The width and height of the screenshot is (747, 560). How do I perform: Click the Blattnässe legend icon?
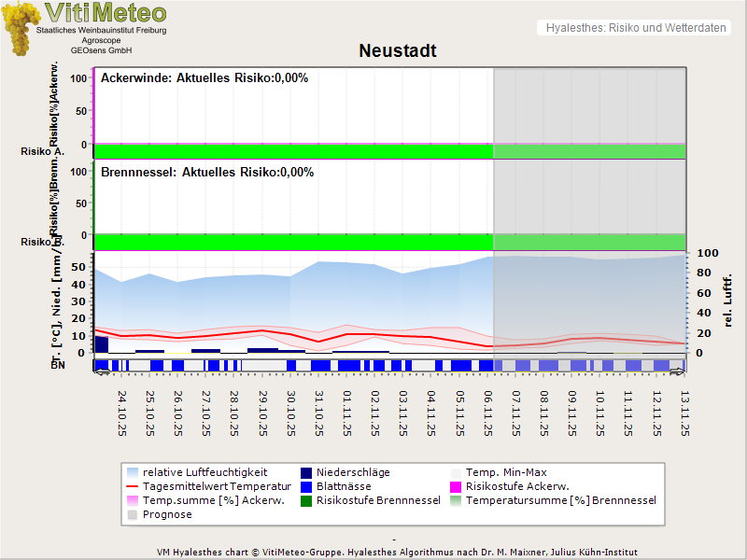[305, 486]
